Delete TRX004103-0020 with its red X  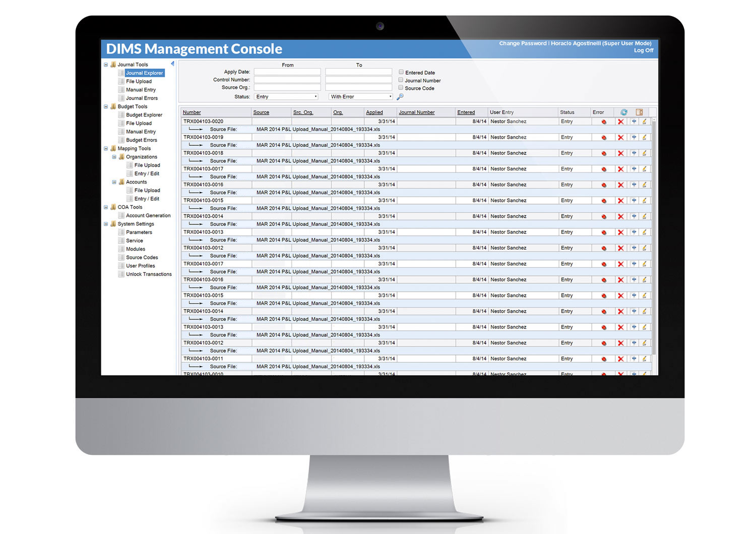(621, 122)
